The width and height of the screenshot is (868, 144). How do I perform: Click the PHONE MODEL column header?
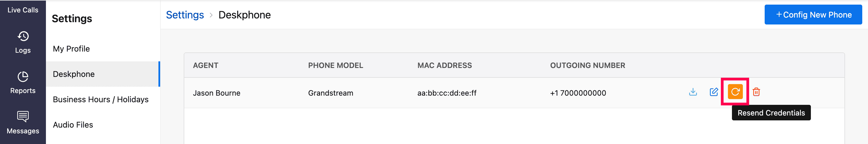[336, 66]
